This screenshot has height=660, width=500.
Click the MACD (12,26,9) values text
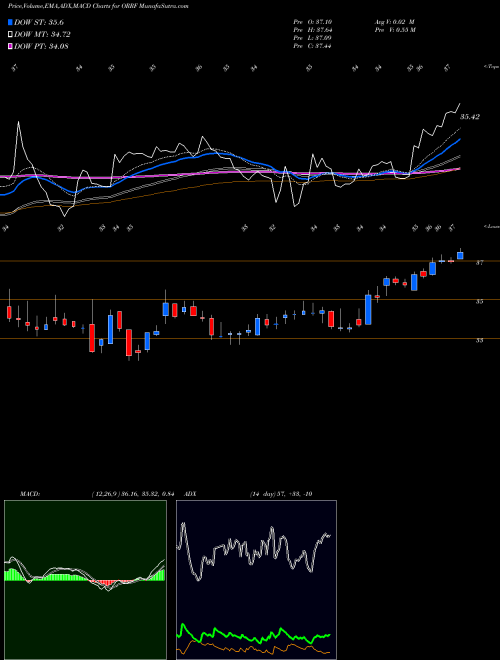coord(133,494)
